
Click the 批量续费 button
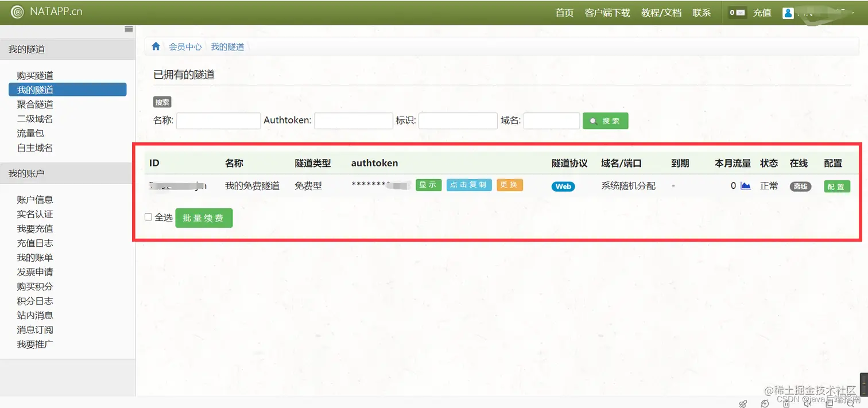click(204, 218)
